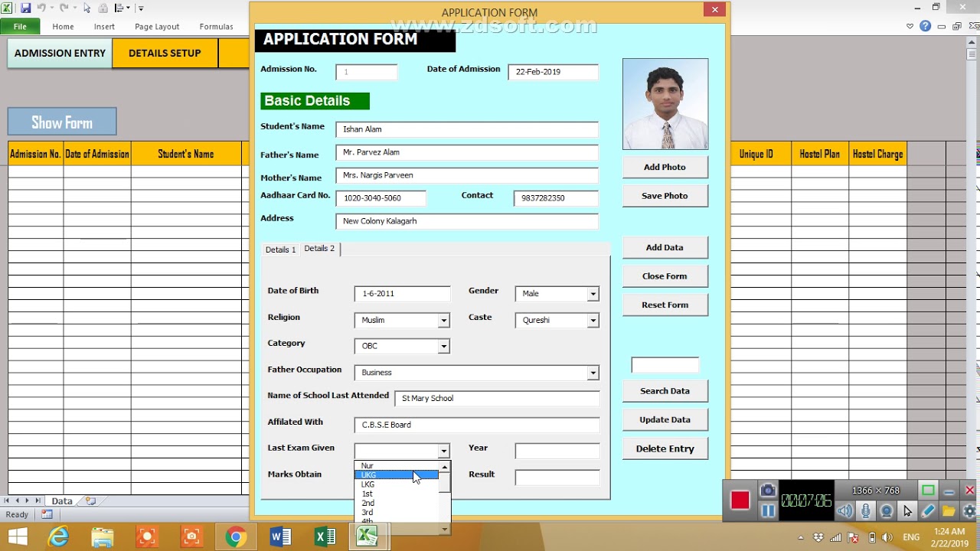The height and width of the screenshot is (551, 980).
Task: Open Internet Explorer from the taskbar
Action: pyautogui.click(x=58, y=537)
